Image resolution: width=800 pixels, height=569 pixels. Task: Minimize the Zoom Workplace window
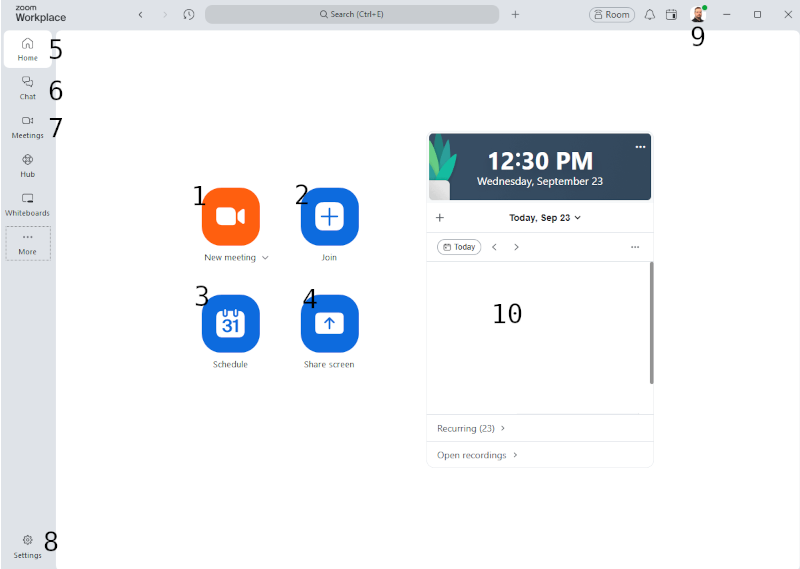pos(727,14)
